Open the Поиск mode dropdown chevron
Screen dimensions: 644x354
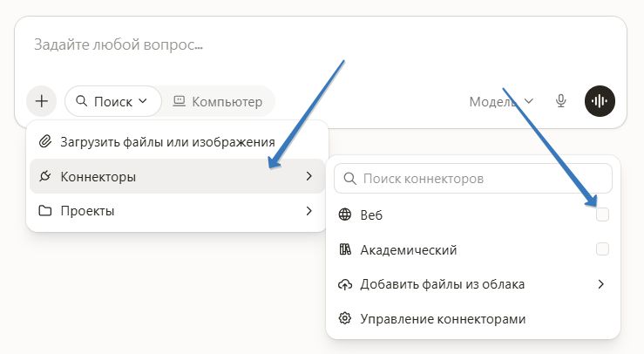pos(143,101)
